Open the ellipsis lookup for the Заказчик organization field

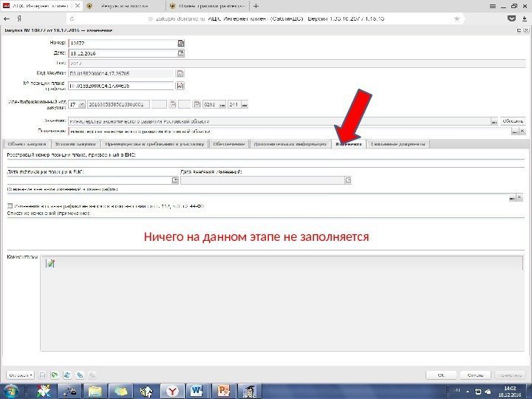494,121
